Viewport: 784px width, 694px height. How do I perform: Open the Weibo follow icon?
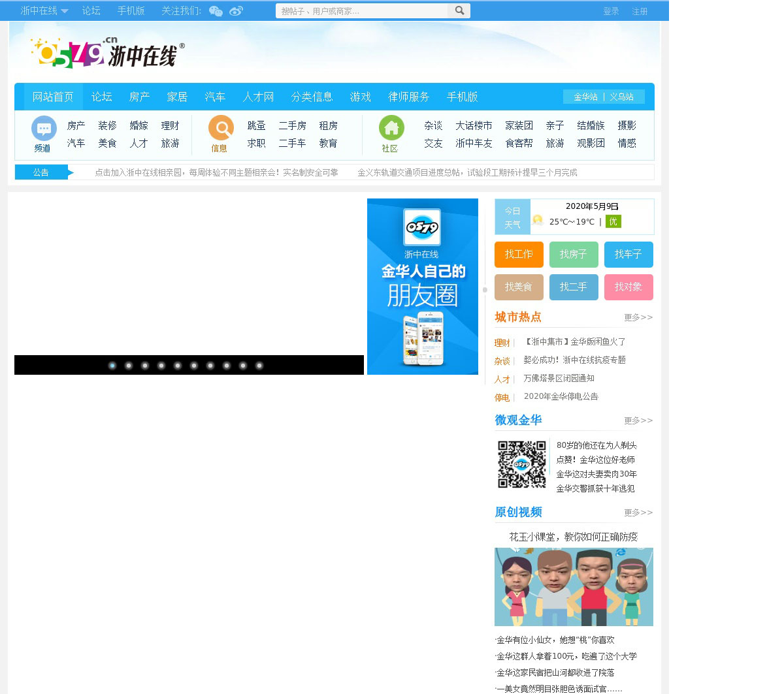[236, 11]
